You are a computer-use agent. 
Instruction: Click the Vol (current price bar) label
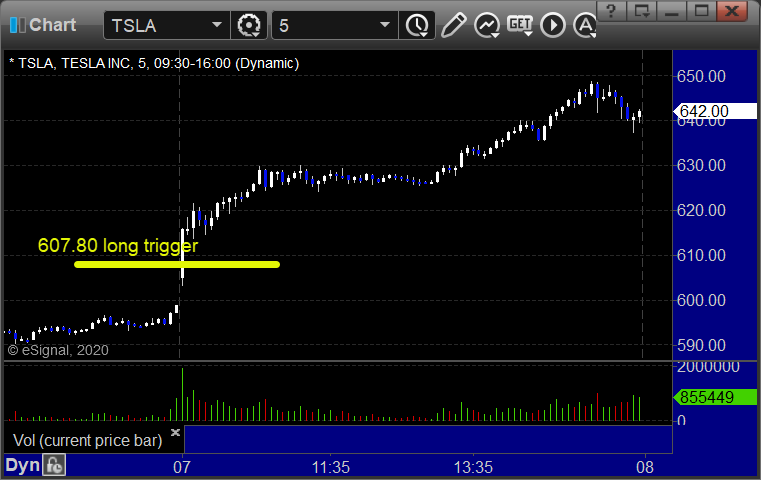pyautogui.click(x=87, y=440)
